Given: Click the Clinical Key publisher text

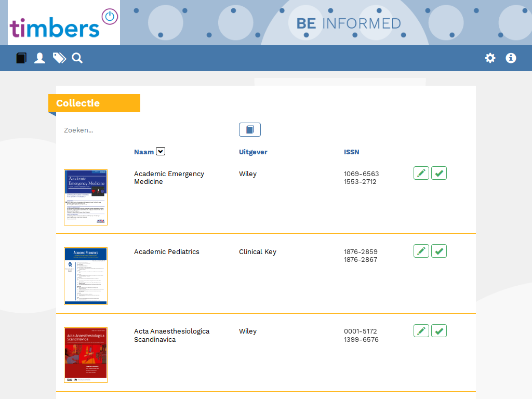Looking at the screenshot, I should point(258,252).
